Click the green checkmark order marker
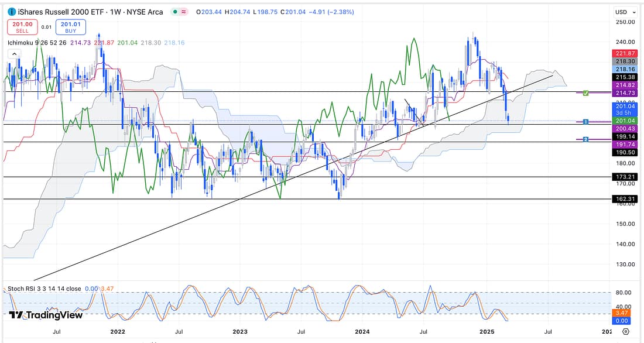 (585, 93)
